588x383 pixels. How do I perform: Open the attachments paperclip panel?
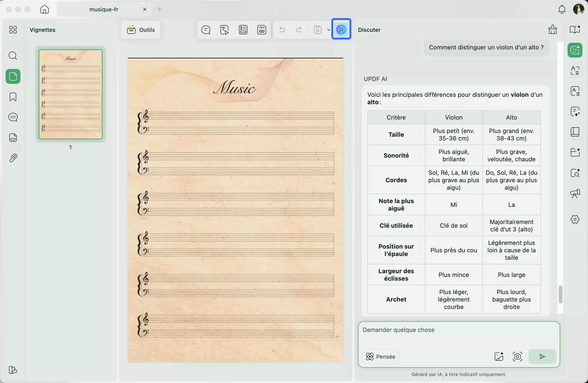click(13, 158)
